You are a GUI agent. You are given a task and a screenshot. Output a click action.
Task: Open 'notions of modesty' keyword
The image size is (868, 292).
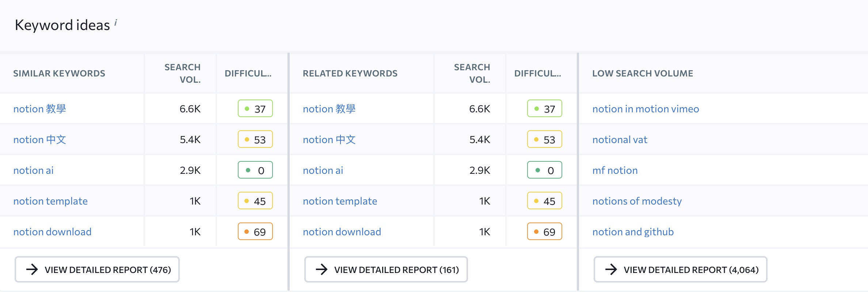coord(637,201)
